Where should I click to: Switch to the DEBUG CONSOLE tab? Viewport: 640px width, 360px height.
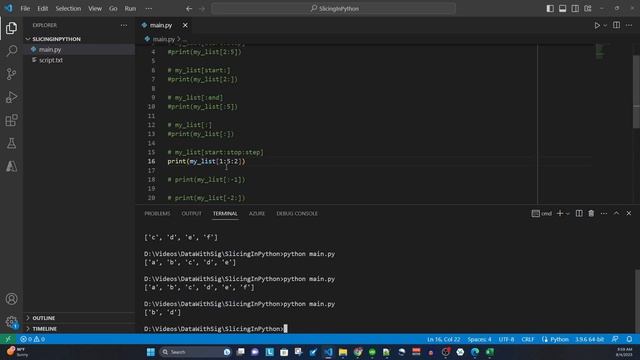coord(297,213)
